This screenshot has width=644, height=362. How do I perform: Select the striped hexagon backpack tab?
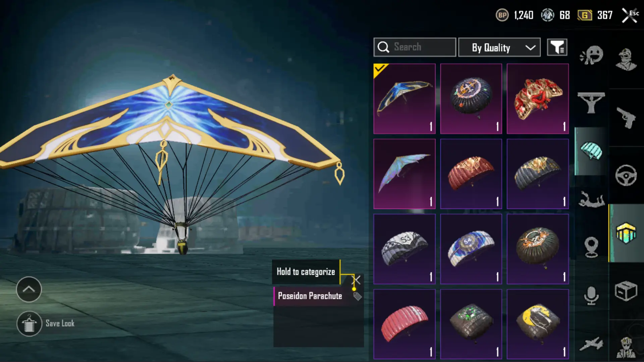(x=626, y=233)
